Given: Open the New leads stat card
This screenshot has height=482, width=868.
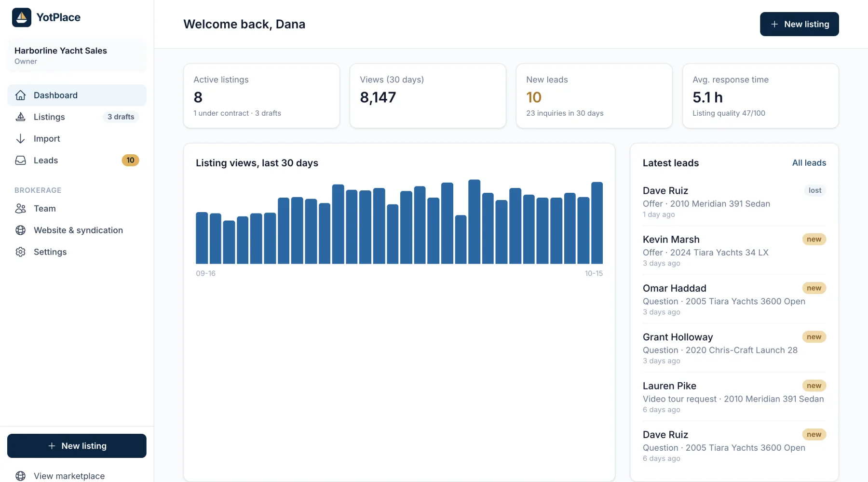Looking at the screenshot, I should [594, 96].
